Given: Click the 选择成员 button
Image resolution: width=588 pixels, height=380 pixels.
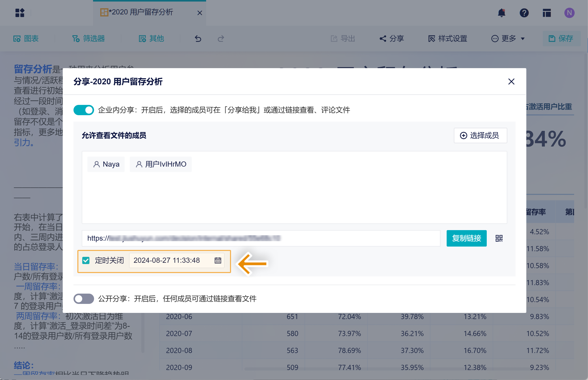Looking at the screenshot, I should pos(480,135).
